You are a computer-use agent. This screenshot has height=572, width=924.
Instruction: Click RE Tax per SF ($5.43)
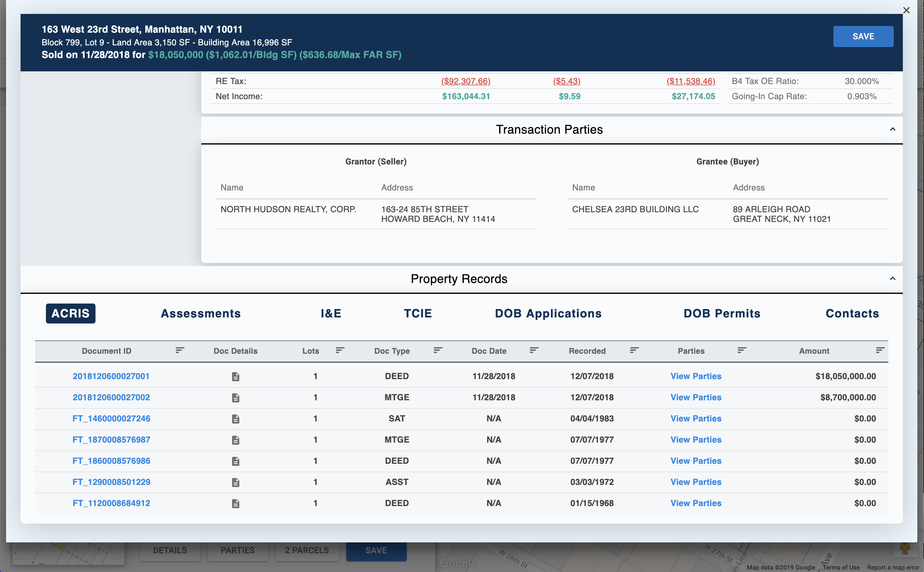click(x=566, y=81)
